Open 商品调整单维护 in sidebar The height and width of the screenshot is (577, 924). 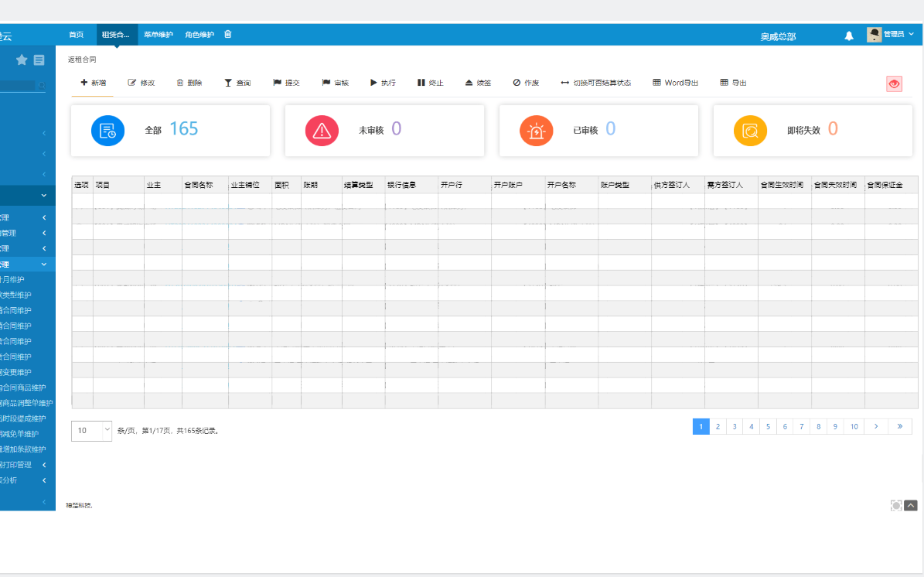pyautogui.click(x=26, y=403)
